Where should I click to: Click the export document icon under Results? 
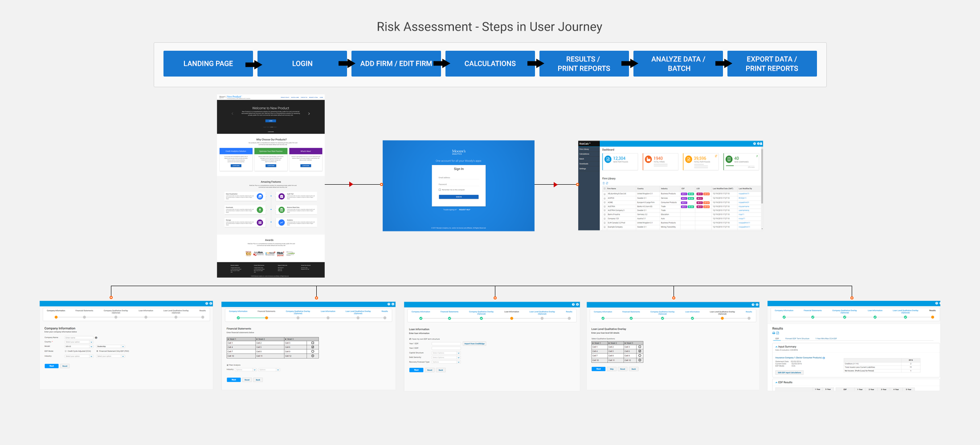tap(778, 333)
